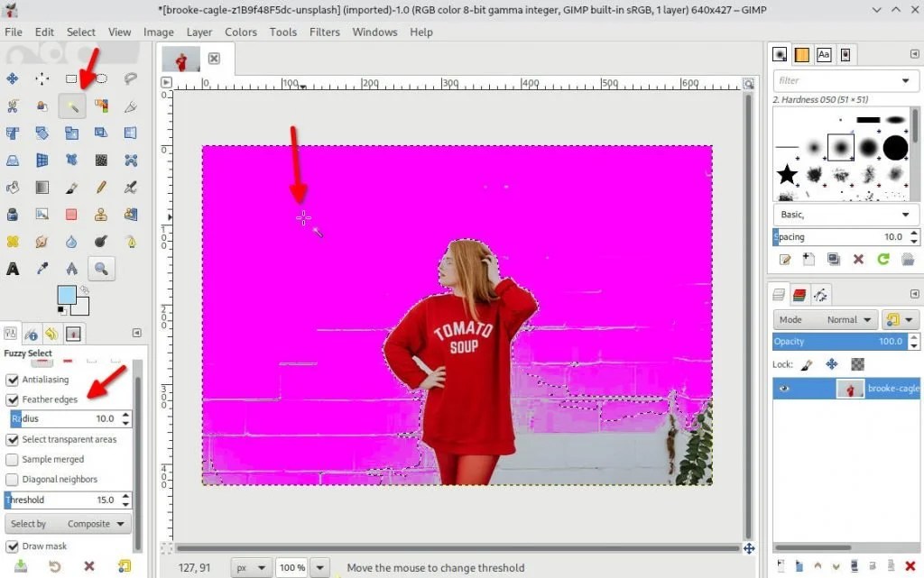
Task: Select the brooke-cagle layer thumbnail
Action: (x=853, y=389)
